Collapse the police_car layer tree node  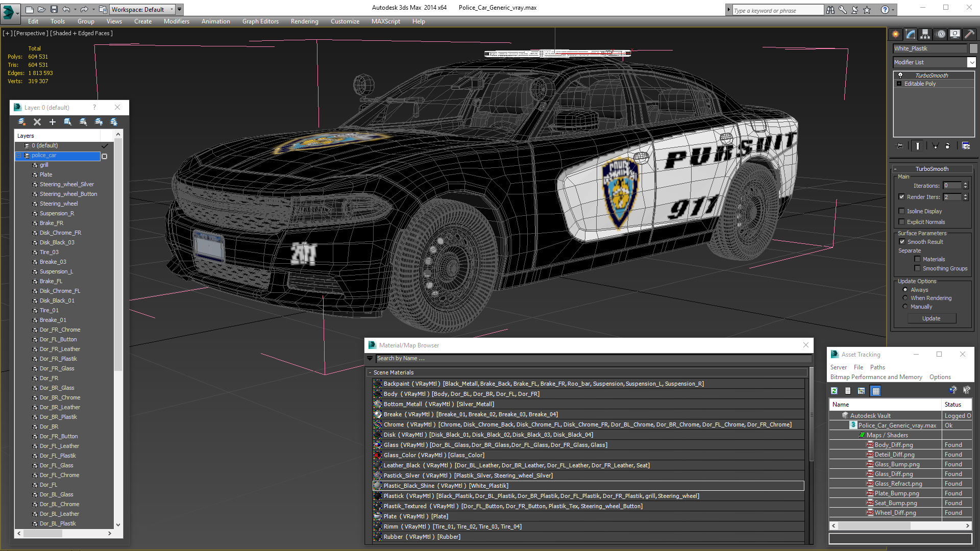(x=18, y=156)
